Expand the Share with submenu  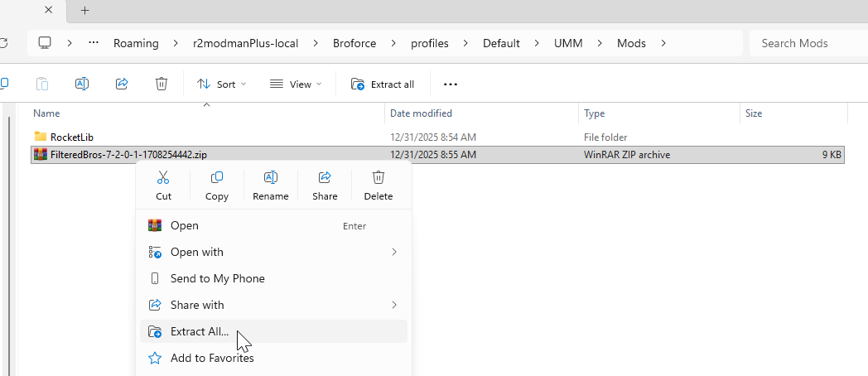click(273, 305)
